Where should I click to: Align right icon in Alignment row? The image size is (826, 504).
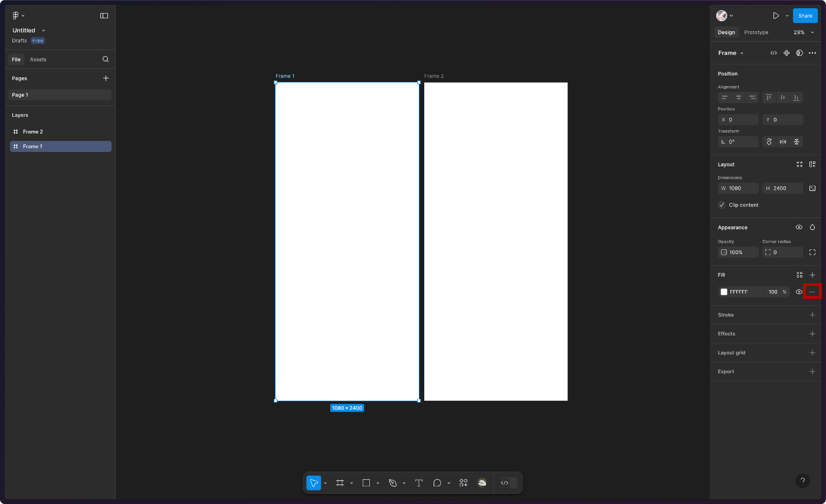click(752, 98)
